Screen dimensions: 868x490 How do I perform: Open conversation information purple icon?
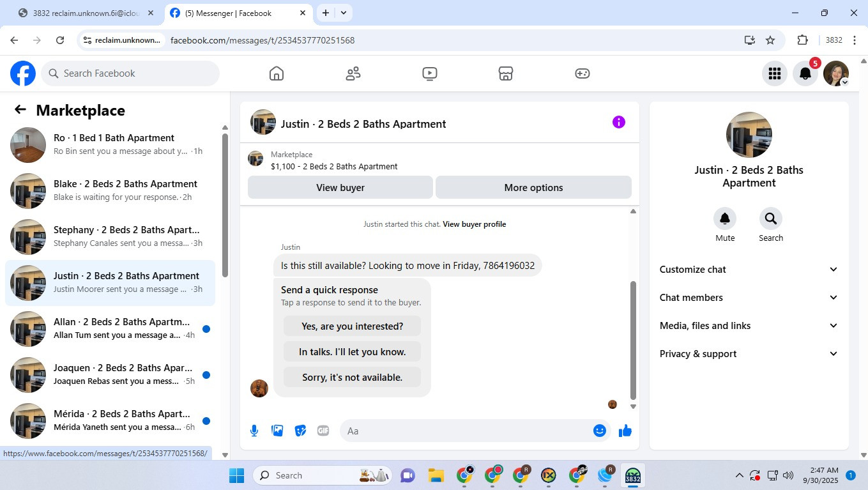click(618, 122)
